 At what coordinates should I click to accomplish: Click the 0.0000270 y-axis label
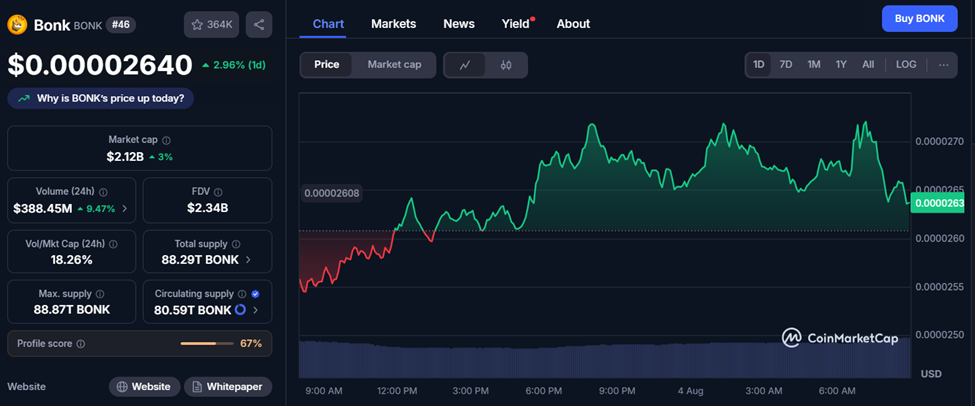(x=939, y=141)
